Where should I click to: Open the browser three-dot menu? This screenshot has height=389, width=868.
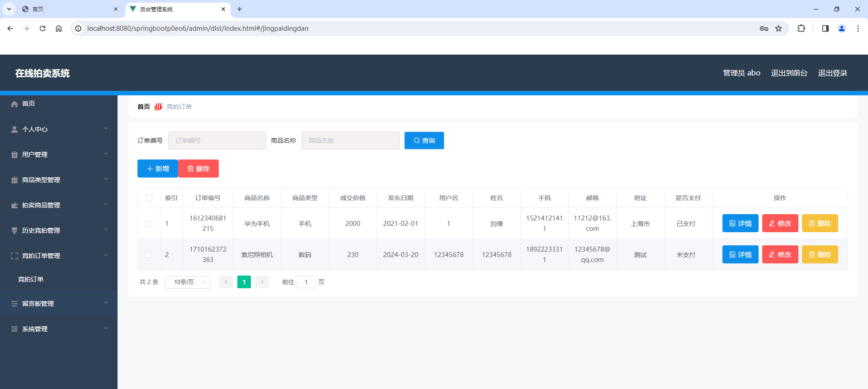858,28
